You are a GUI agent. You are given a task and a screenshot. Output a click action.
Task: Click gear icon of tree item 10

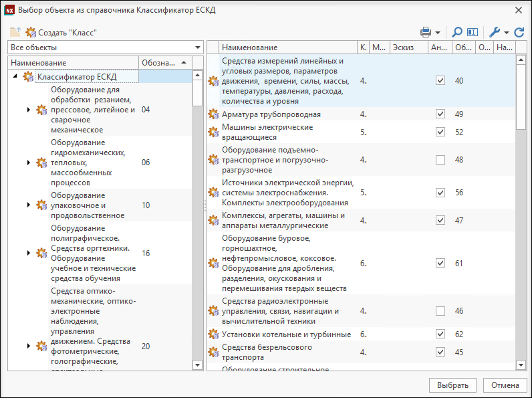click(x=41, y=205)
